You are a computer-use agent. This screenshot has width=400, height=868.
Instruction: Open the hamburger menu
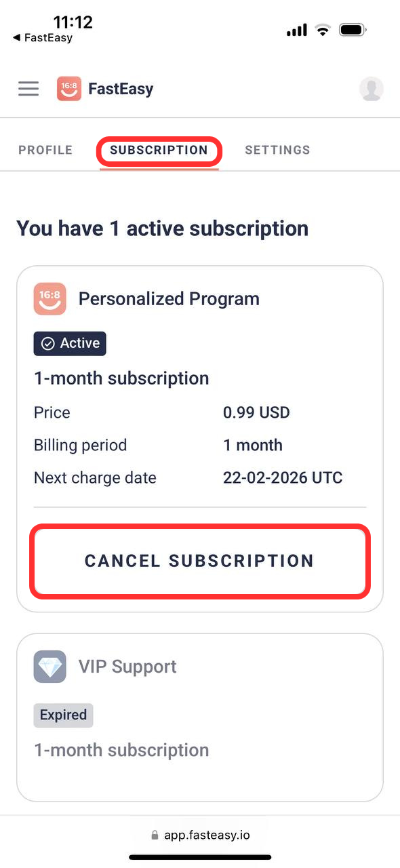tap(28, 89)
